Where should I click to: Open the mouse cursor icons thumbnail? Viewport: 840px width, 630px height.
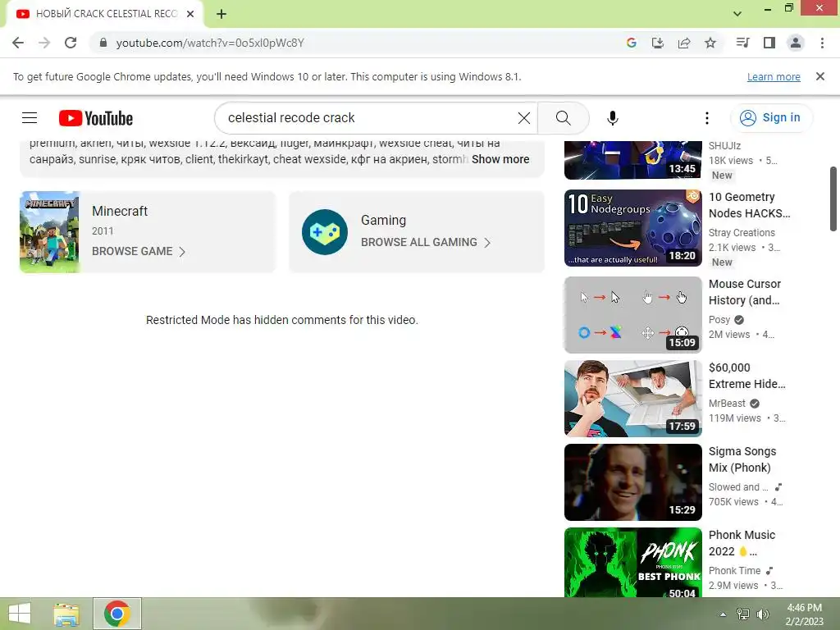632,315
